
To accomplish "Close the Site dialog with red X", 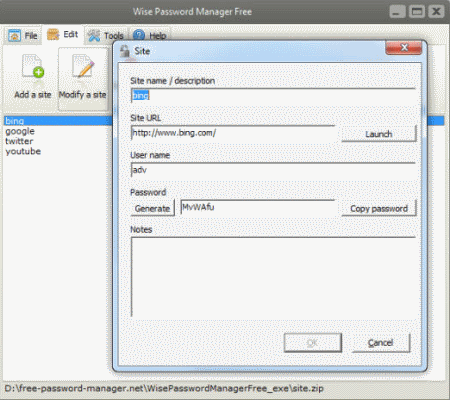I will [x=404, y=48].
